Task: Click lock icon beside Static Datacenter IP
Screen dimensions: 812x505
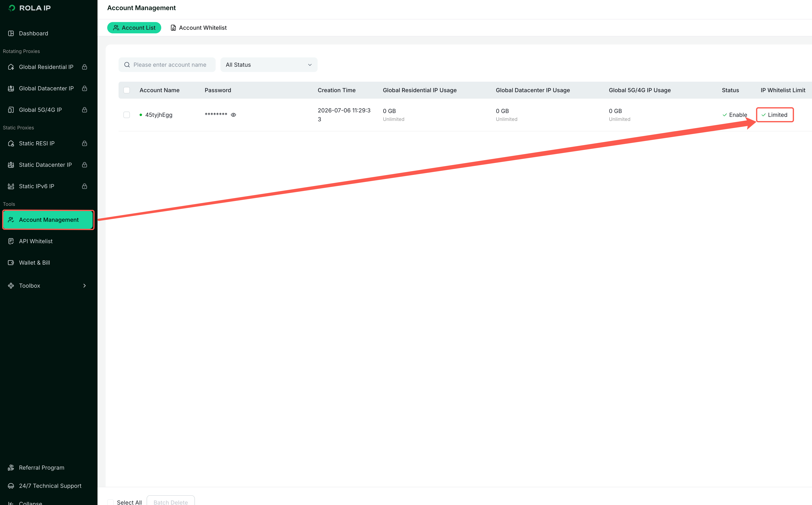Action: tap(85, 165)
